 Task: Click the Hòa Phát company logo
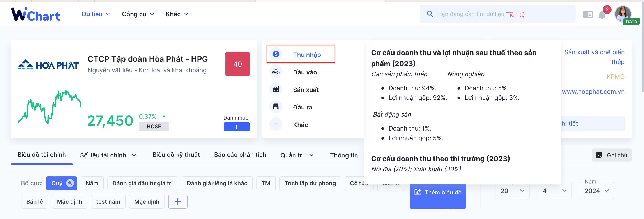coord(48,65)
